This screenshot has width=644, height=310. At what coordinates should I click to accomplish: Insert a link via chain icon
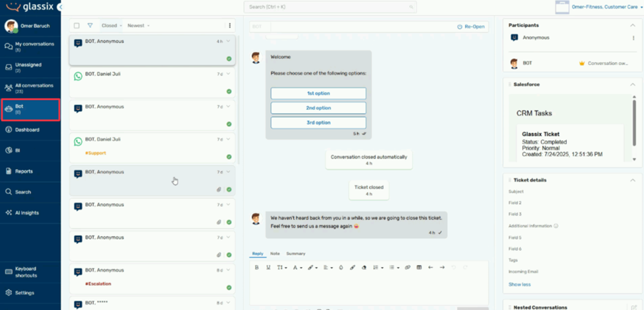pos(408,267)
